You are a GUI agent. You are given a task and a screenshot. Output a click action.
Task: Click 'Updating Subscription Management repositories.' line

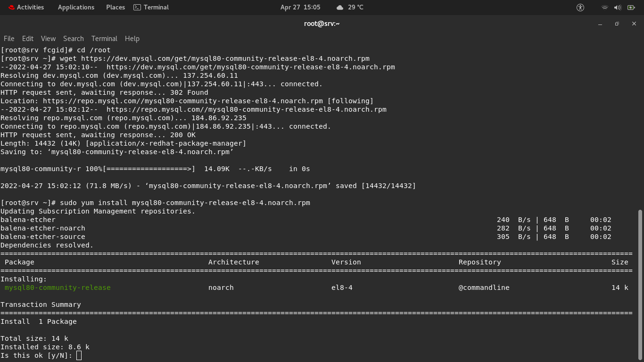(98, 211)
